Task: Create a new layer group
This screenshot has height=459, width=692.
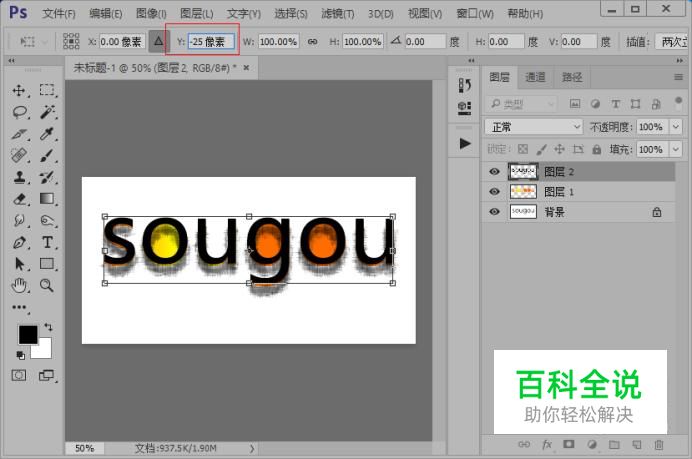Action: [614, 444]
